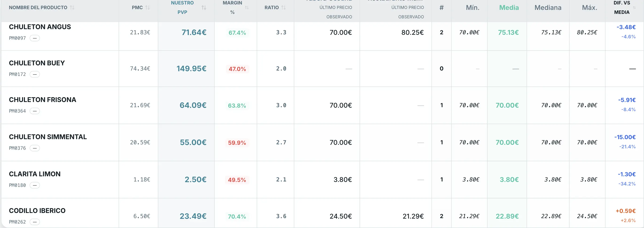Open the CHULETON BUEY product name

tap(37, 63)
